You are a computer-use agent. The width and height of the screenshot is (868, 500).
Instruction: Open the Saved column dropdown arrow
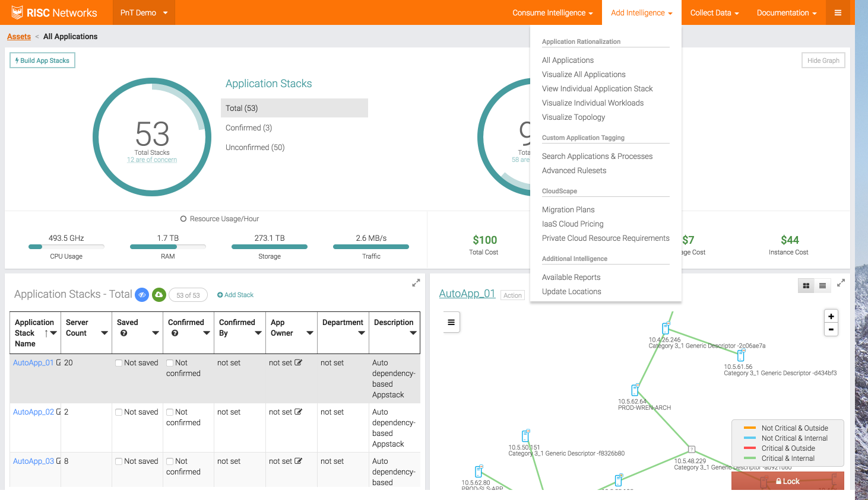[156, 333]
